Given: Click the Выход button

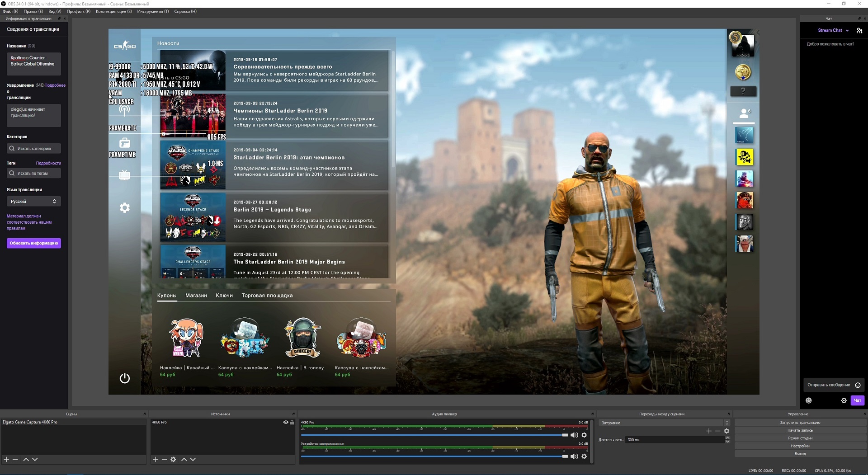Looking at the screenshot, I should coord(800,454).
